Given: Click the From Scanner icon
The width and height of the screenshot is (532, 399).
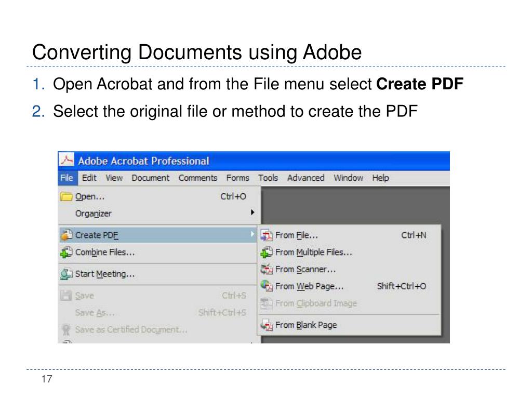Looking at the screenshot, I should (267, 269).
